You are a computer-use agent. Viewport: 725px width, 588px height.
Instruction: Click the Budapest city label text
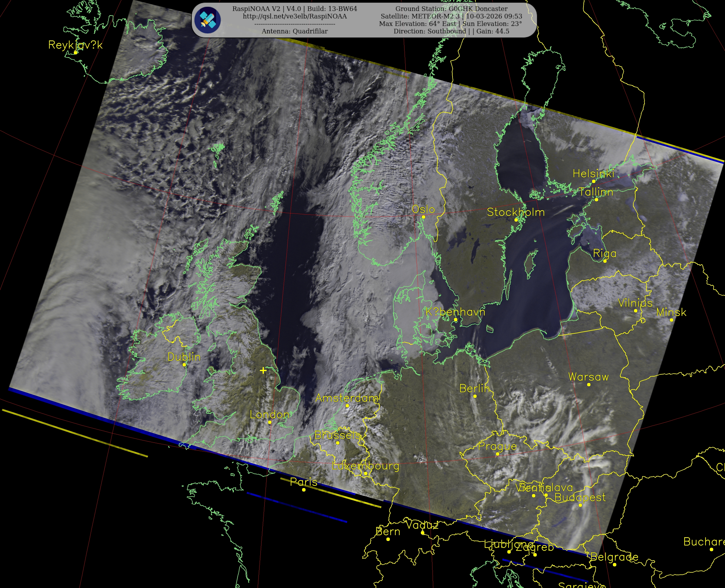point(580,498)
